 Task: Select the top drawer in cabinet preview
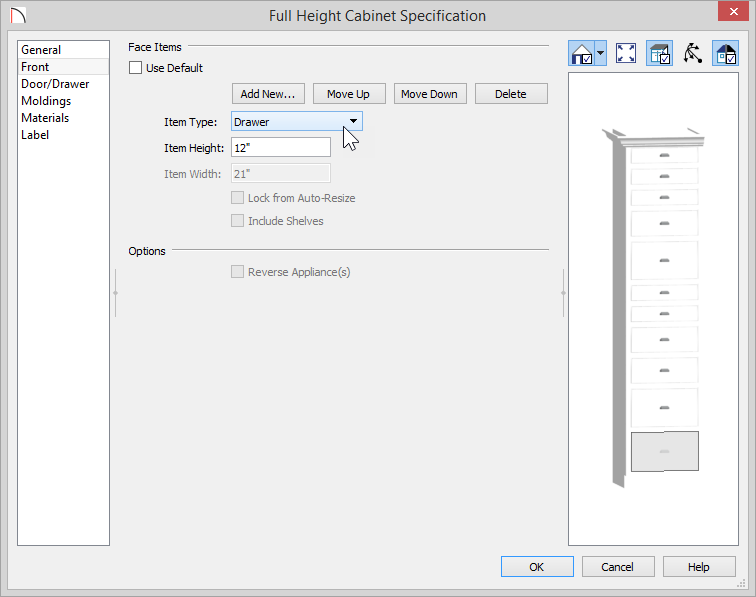coord(664,155)
